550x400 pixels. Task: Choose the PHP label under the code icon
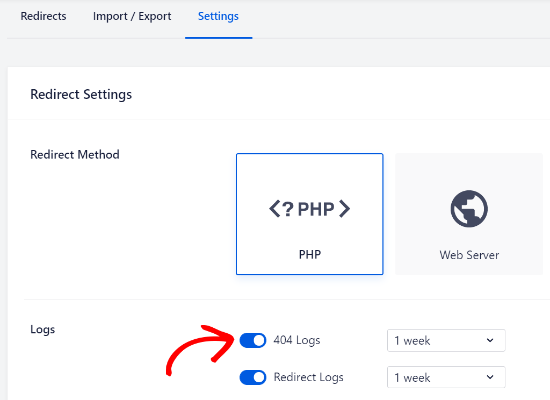310,254
